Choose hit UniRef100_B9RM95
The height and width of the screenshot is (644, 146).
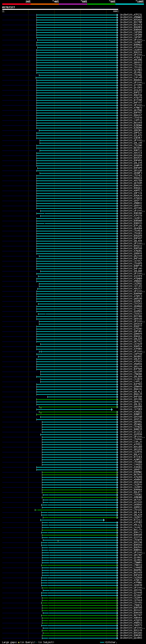[131, 30]
